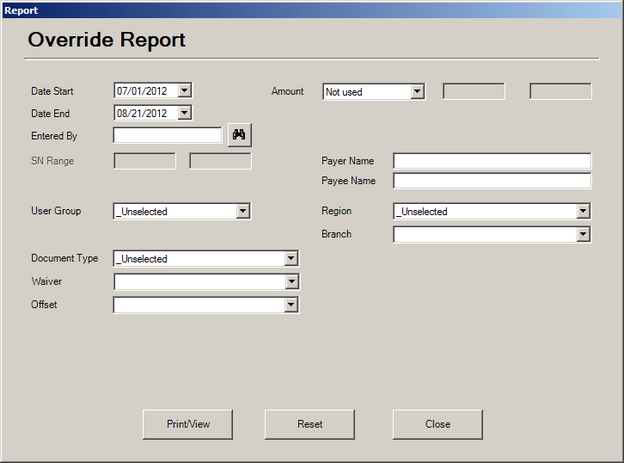This screenshot has height=463, width=624.
Task: Click the second SN Range input box
Action: coord(220,161)
